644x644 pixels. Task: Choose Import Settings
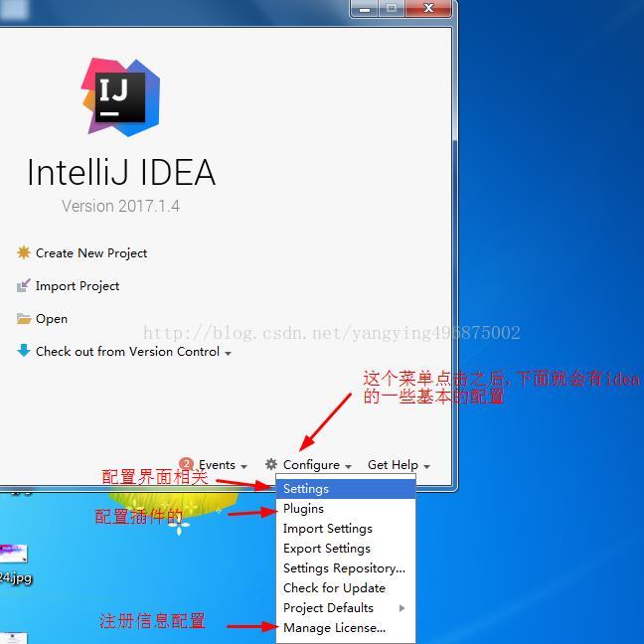346,529
